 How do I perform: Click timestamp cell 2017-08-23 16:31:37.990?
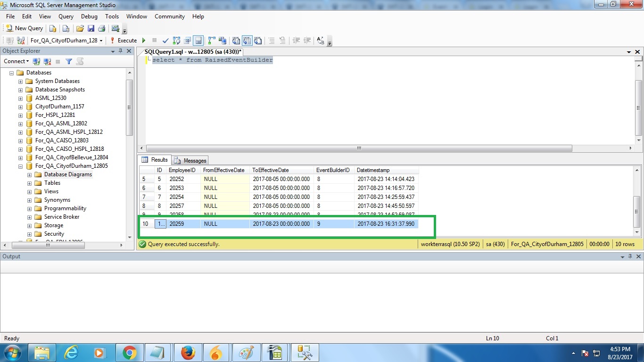point(386,224)
